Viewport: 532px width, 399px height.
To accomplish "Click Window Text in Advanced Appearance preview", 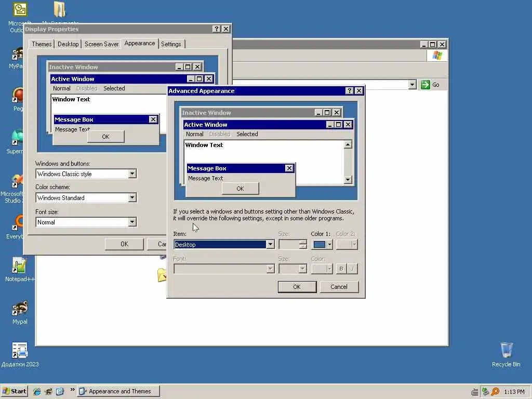I will tap(204, 145).
